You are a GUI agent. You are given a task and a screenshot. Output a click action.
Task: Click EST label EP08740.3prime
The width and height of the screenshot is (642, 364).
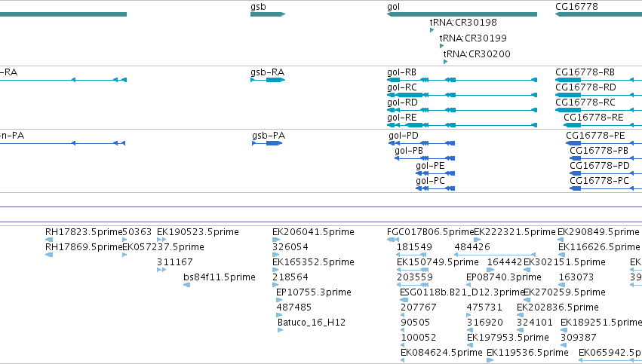pyautogui.click(x=504, y=277)
